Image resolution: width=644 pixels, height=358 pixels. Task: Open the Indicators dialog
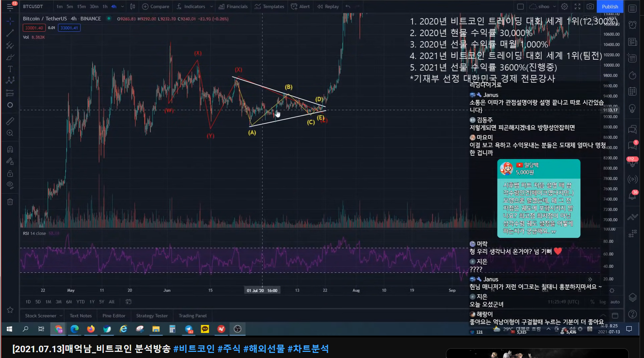point(191,7)
